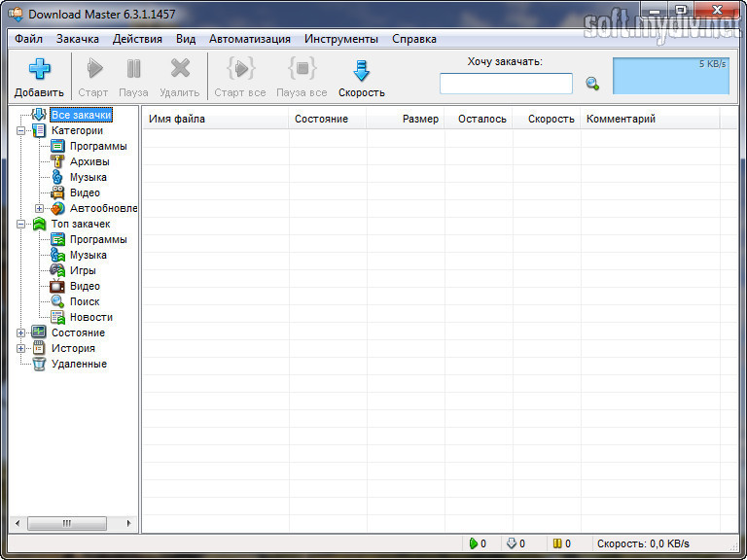Sort by Осталось column header
Image resolution: width=747 pixels, height=560 pixels.
[x=479, y=119]
